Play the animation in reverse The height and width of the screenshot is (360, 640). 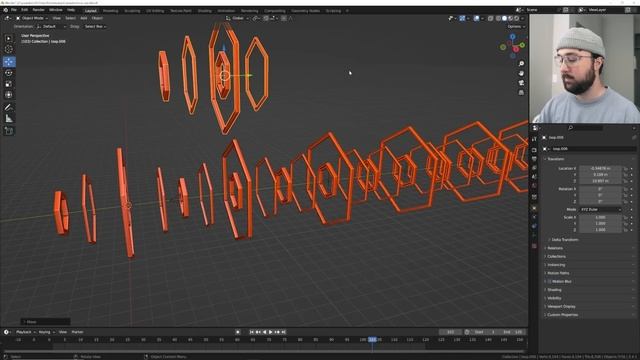(x=264, y=332)
